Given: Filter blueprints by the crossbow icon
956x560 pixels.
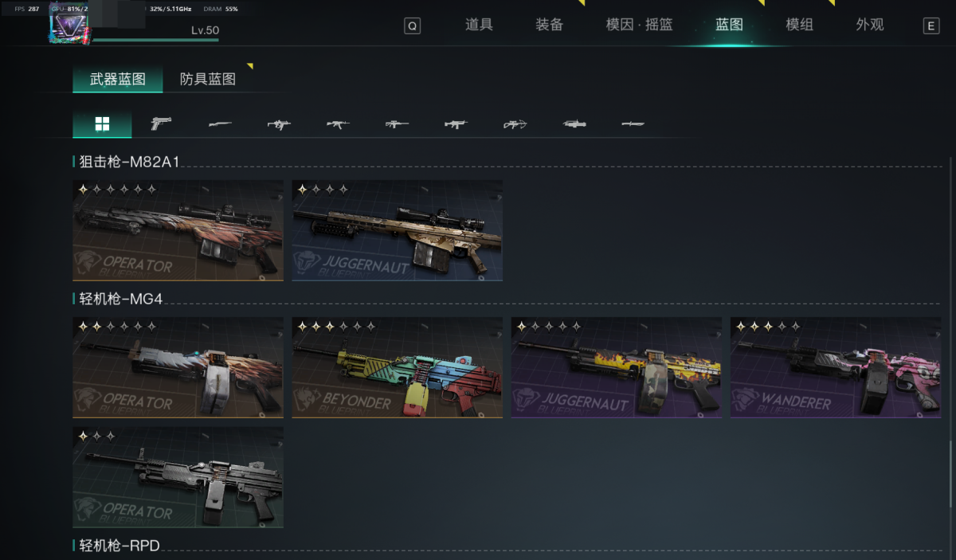Looking at the screenshot, I should point(515,123).
